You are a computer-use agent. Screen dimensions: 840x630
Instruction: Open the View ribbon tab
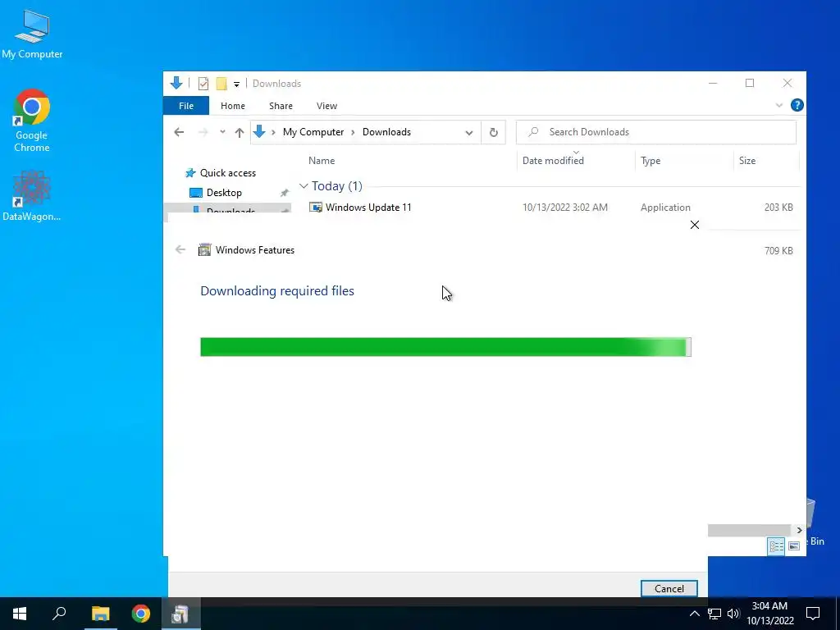(x=326, y=106)
